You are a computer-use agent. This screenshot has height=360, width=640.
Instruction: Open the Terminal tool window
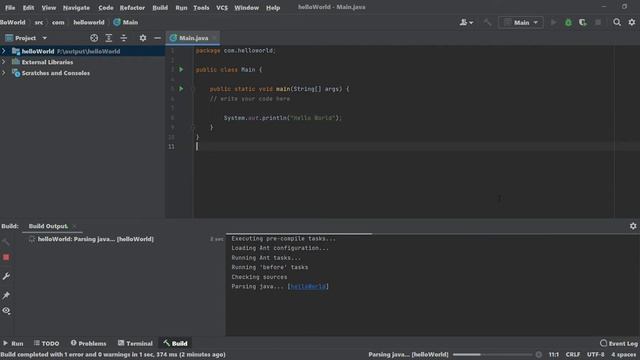click(x=135, y=343)
